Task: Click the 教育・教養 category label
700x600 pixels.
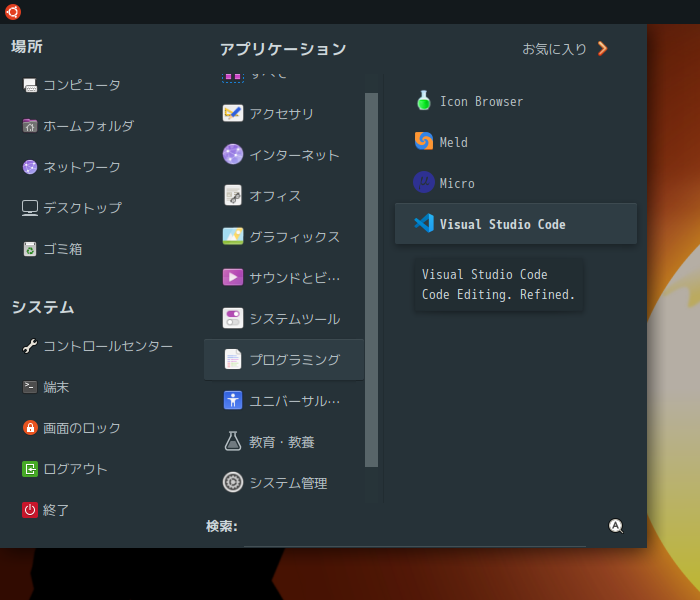Action: coord(282,442)
